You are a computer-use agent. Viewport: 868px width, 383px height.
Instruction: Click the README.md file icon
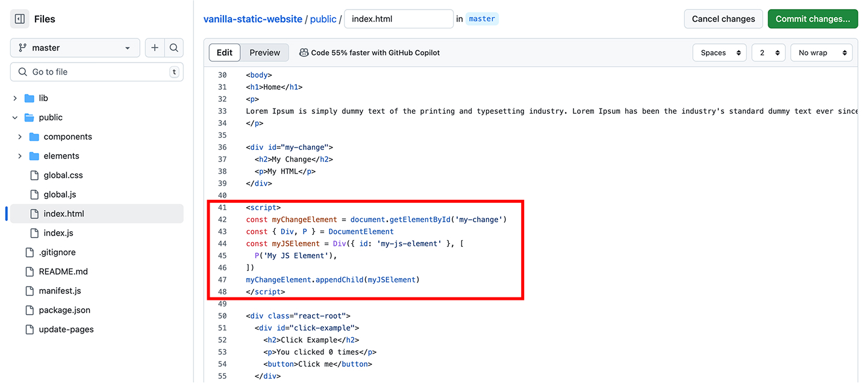pyautogui.click(x=30, y=272)
